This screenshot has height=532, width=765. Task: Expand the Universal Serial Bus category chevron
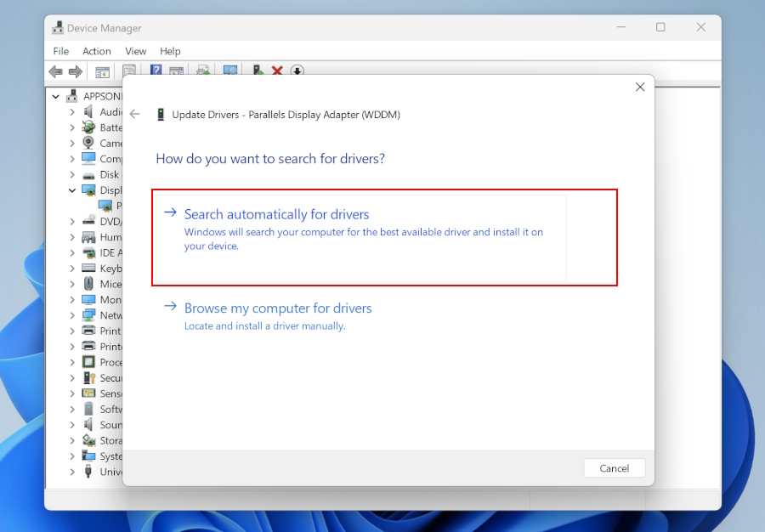[72, 472]
